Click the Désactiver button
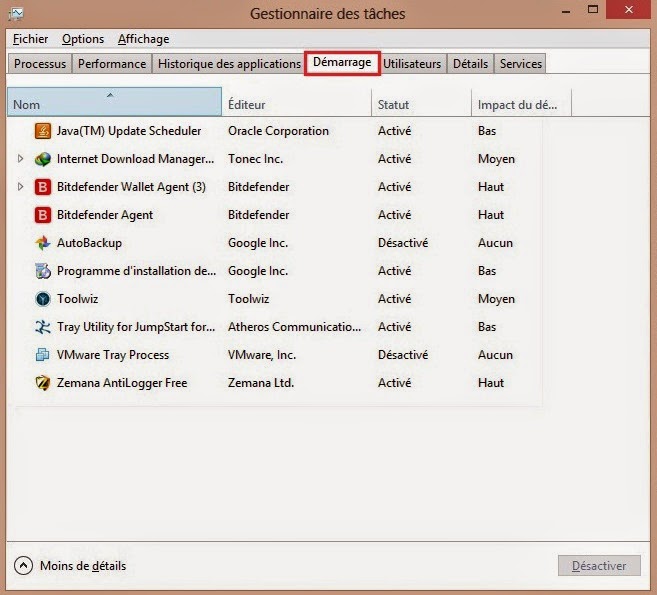657x595 pixels. [x=599, y=566]
